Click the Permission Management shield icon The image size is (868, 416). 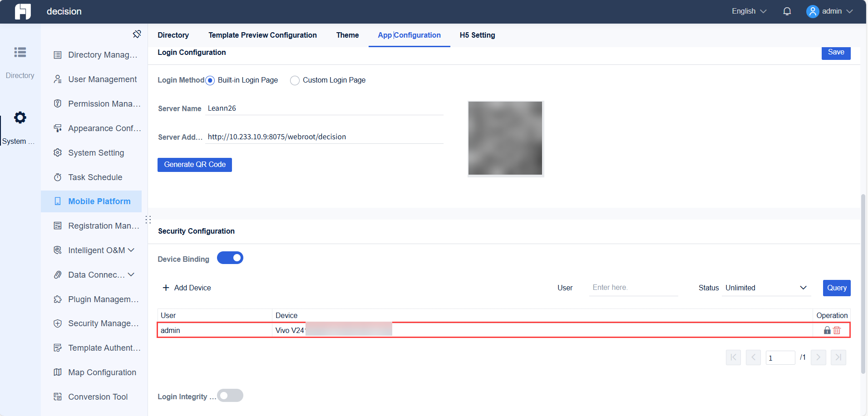pyautogui.click(x=58, y=104)
